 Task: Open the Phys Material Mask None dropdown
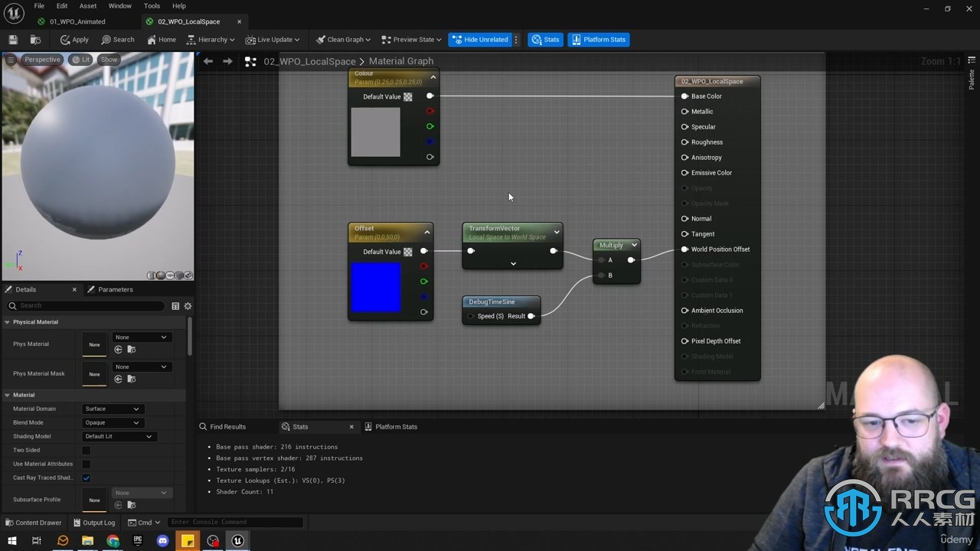click(x=141, y=367)
